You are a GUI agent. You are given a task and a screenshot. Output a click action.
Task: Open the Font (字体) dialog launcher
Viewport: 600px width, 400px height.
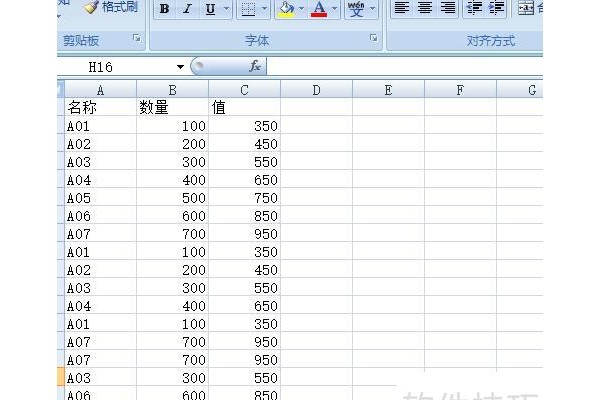[x=373, y=38]
